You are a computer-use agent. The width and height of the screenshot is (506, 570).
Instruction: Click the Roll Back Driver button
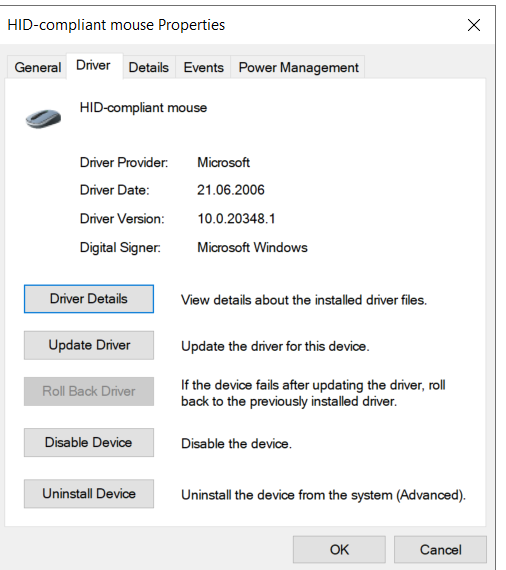coord(89,391)
